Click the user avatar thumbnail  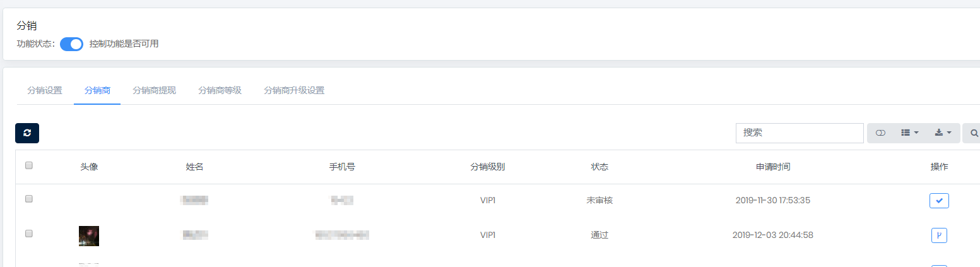(x=89, y=236)
